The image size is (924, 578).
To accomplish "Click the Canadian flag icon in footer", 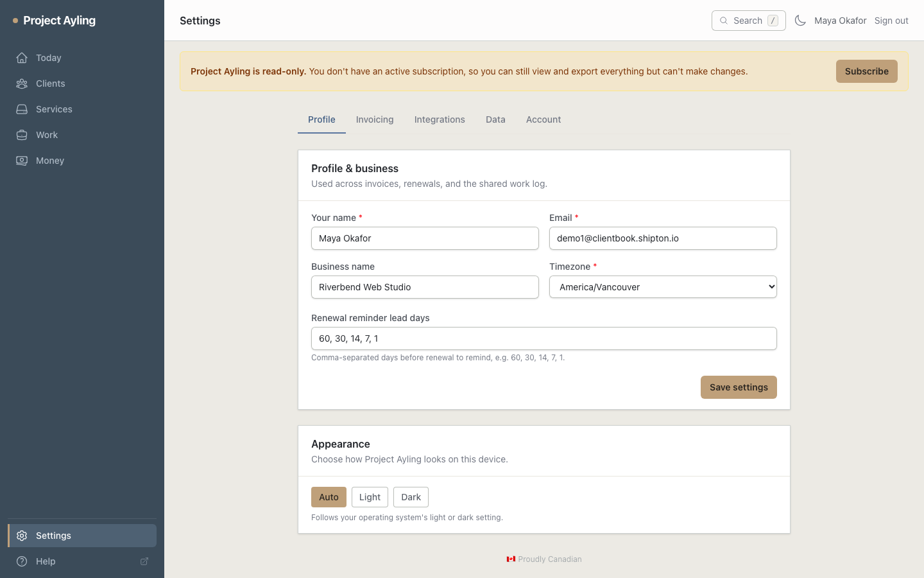I will point(511,559).
